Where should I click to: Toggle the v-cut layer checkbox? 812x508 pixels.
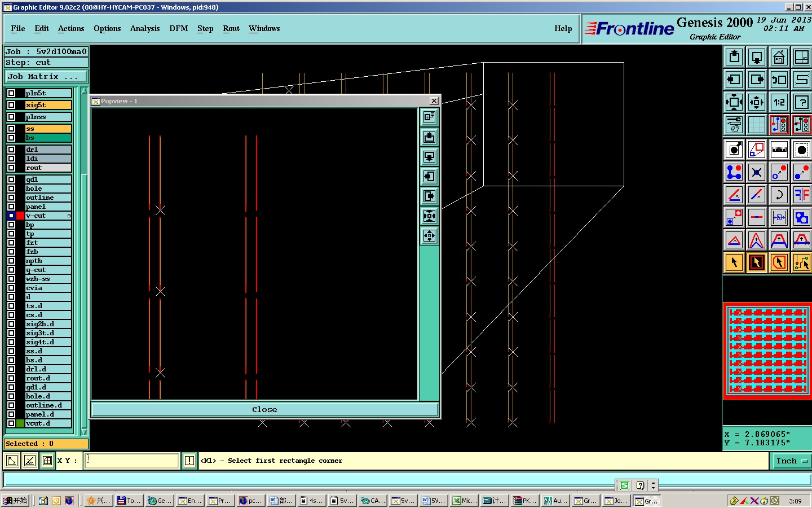(x=11, y=216)
